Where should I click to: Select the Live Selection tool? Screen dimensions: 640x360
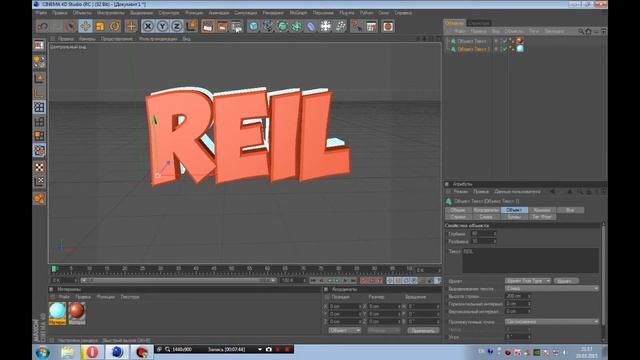71,27
